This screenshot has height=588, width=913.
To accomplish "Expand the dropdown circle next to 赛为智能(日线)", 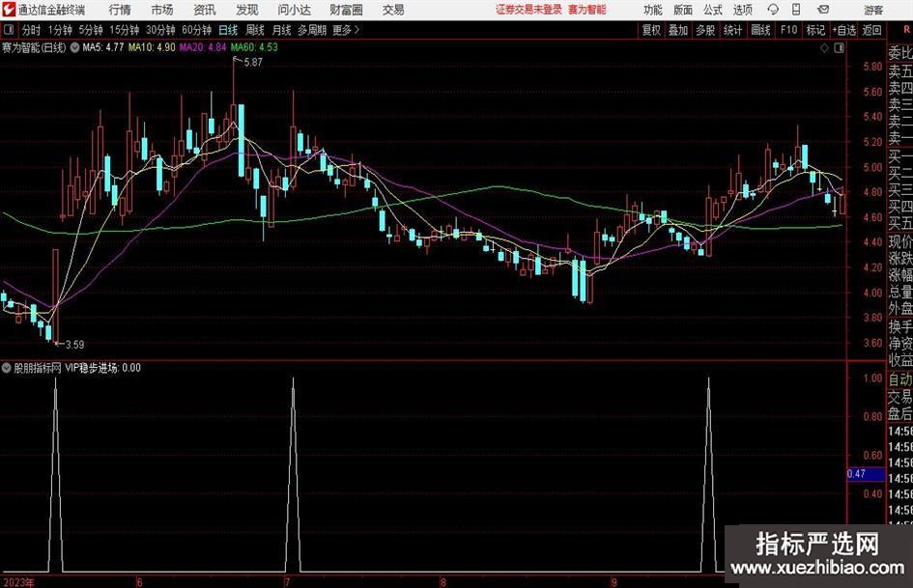I will (74, 47).
